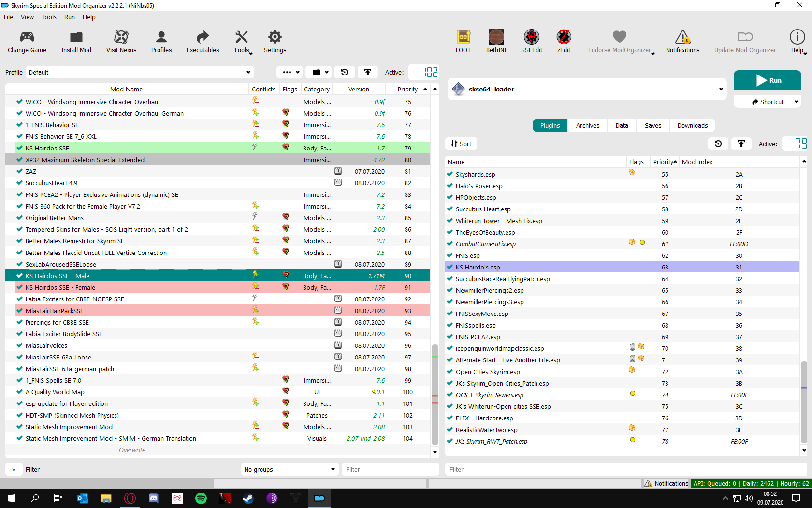Open Visit Nexus in the toolbar
The image size is (812, 508).
click(x=121, y=42)
